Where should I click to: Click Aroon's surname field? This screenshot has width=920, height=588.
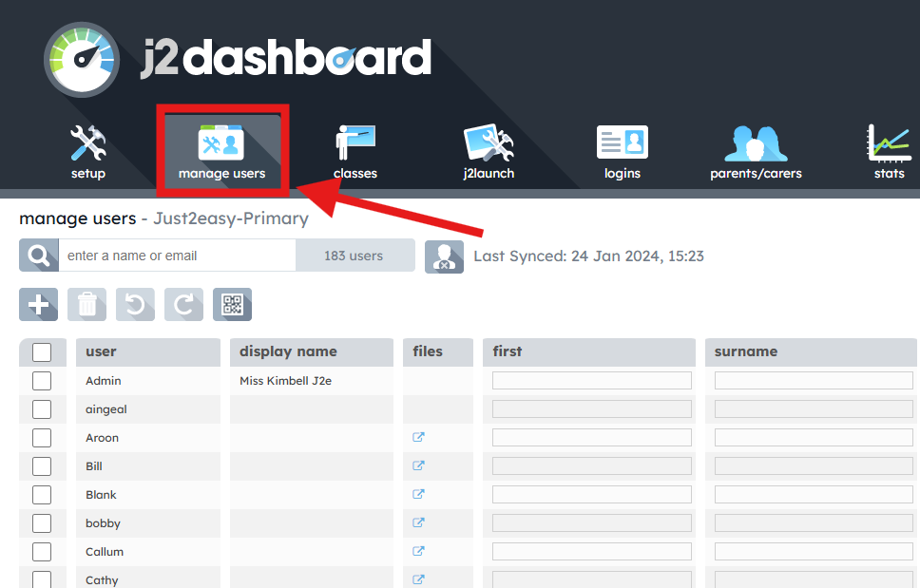[x=814, y=437]
